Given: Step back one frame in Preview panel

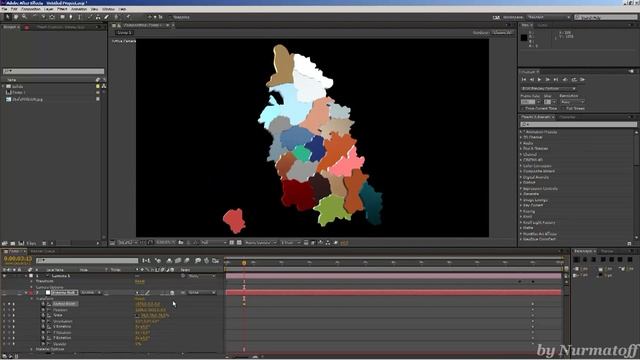Looking at the screenshot, I should tap(531, 80).
